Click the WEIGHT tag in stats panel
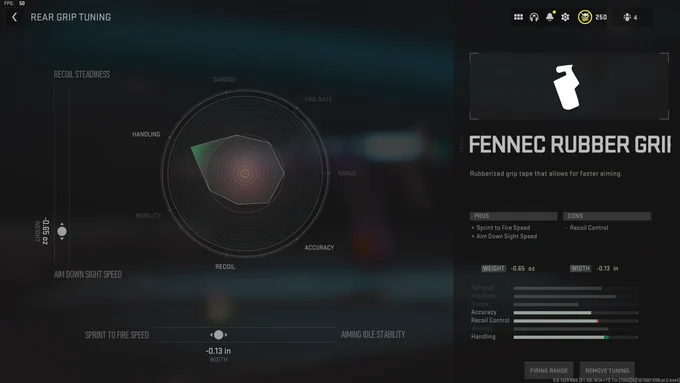680x383 pixels. 494,268
